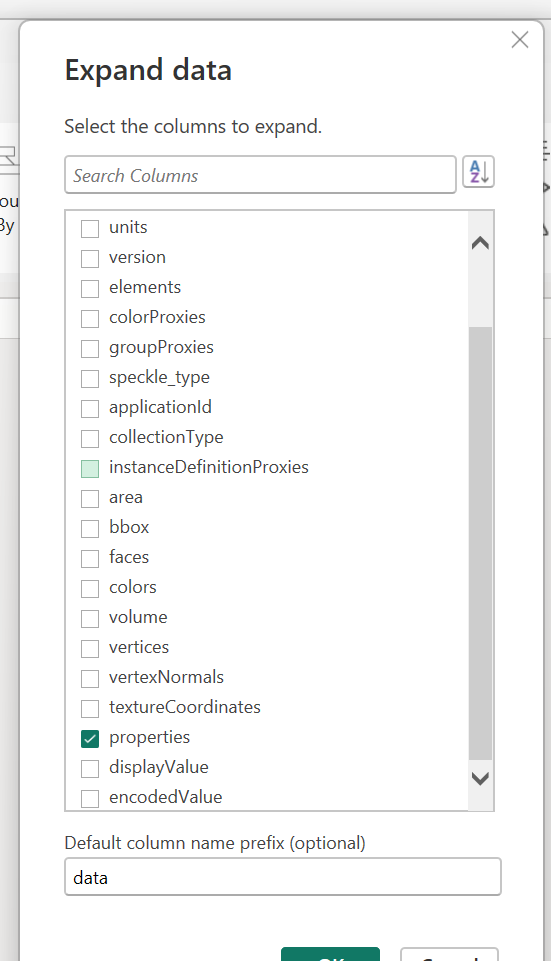Image resolution: width=551 pixels, height=961 pixels.
Task: Close the Expand data dialog
Action: [x=520, y=40]
